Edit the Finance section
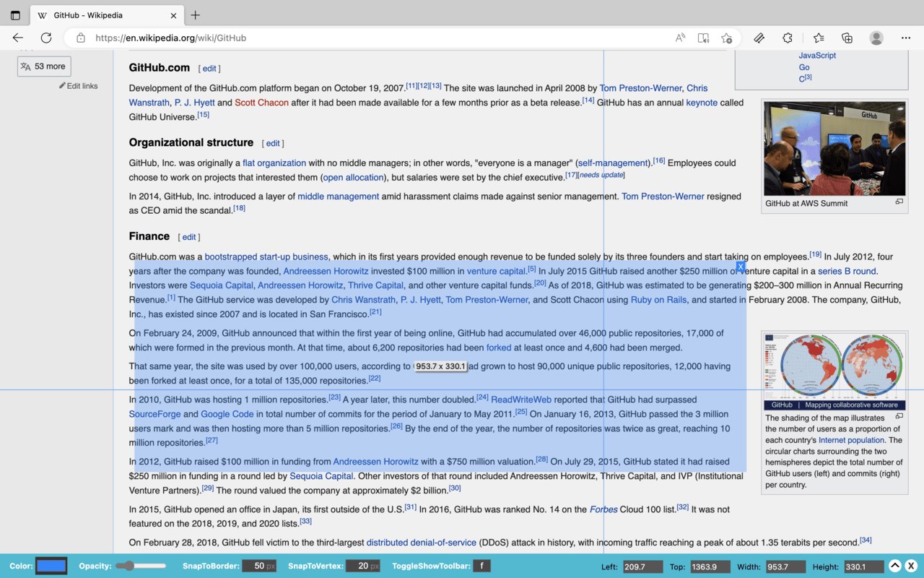The image size is (924, 578). coord(189,237)
